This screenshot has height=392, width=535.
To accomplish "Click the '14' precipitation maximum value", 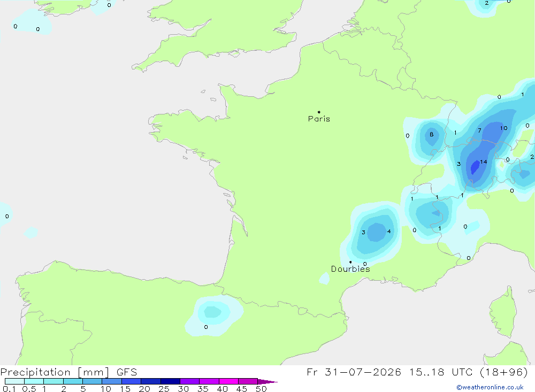I will tap(484, 162).
